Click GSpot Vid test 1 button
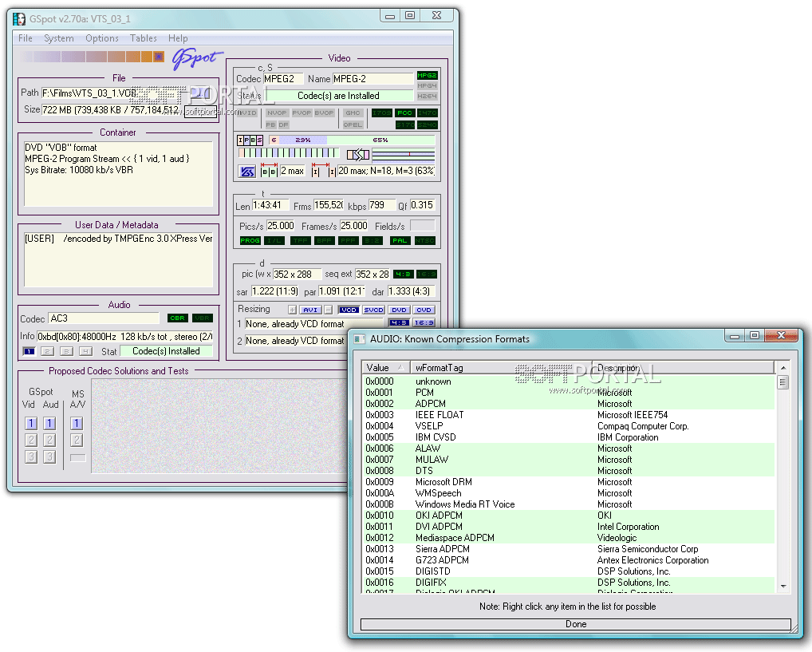The image size is (812, 652). 31,424
